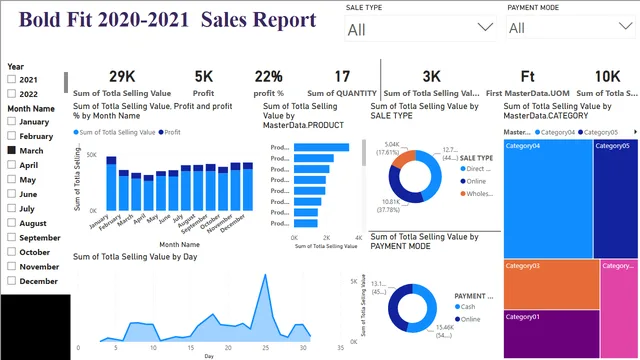Image resolution: width=640 pixels, height=360 pixels.
Task: Enable the July month checkbox
Action: pyautogui.click(x=11, y=208)
